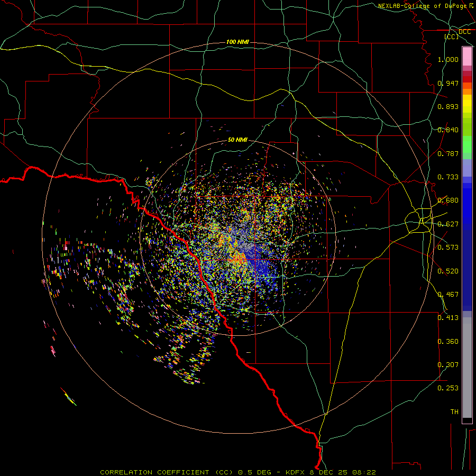
Task: Click the 0.520 scale value
Action: tap(448, 271)
